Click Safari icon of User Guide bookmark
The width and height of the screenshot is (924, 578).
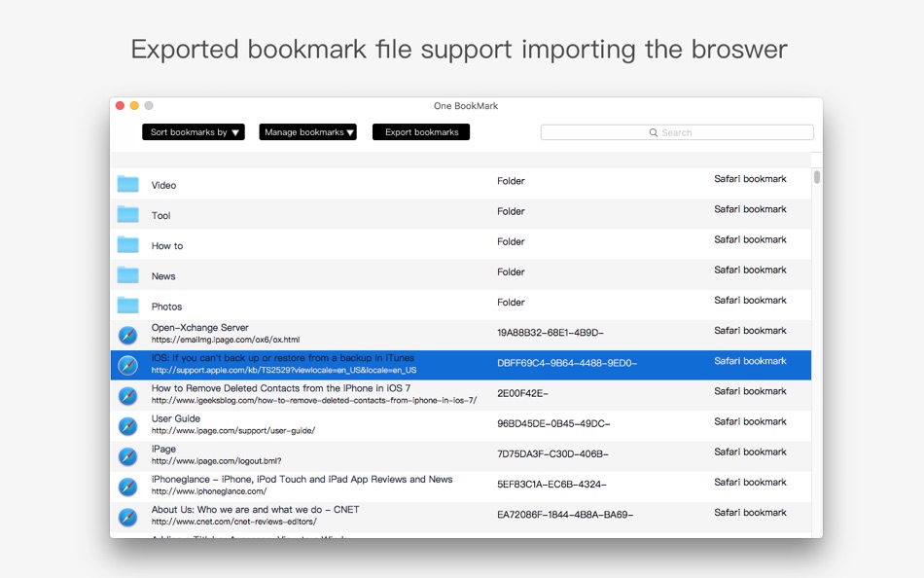pos(127,426)
